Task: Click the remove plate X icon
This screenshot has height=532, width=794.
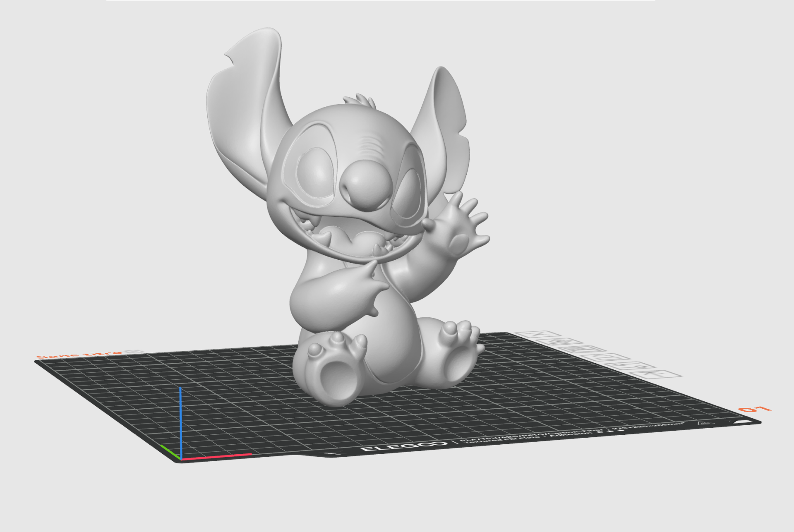Action: 538,334
